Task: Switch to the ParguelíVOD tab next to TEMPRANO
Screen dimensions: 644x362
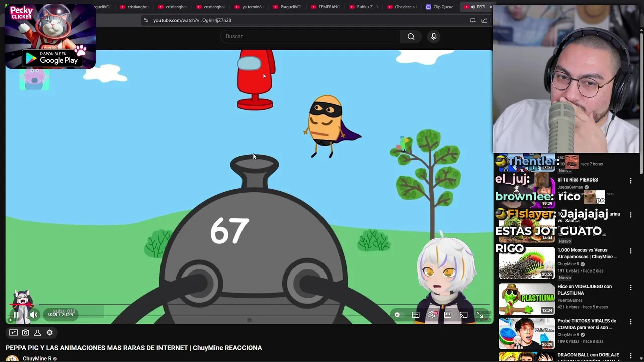Action: click(287, 7)
